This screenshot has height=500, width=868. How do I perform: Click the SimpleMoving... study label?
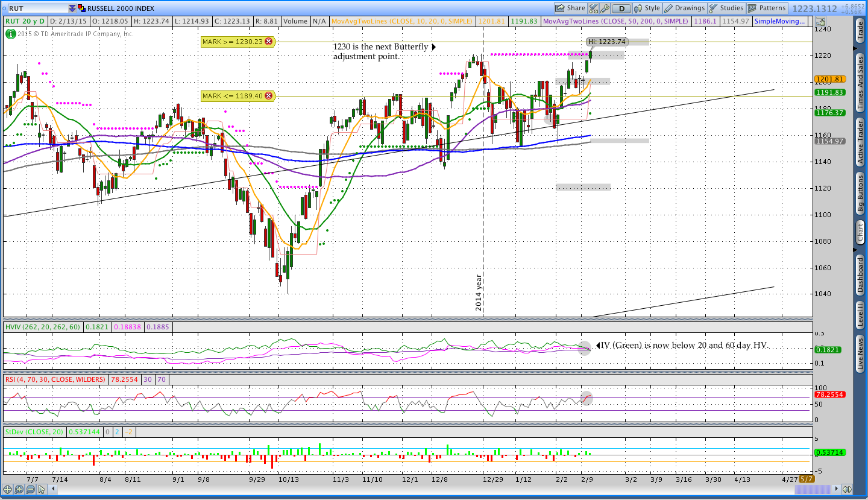[779, 21]
